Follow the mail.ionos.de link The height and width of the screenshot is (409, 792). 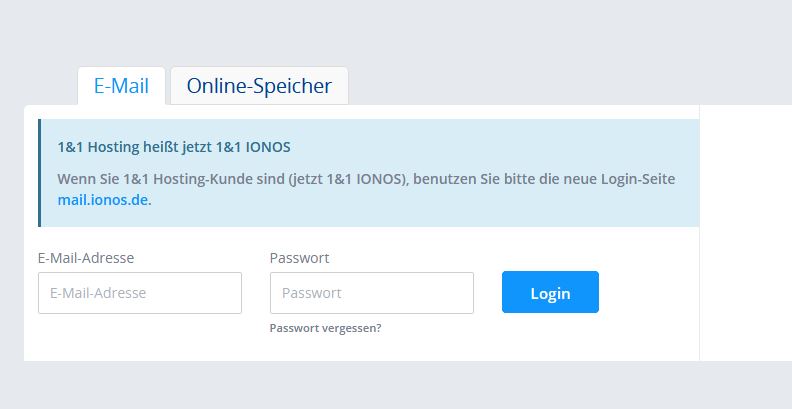coord(103,200)
